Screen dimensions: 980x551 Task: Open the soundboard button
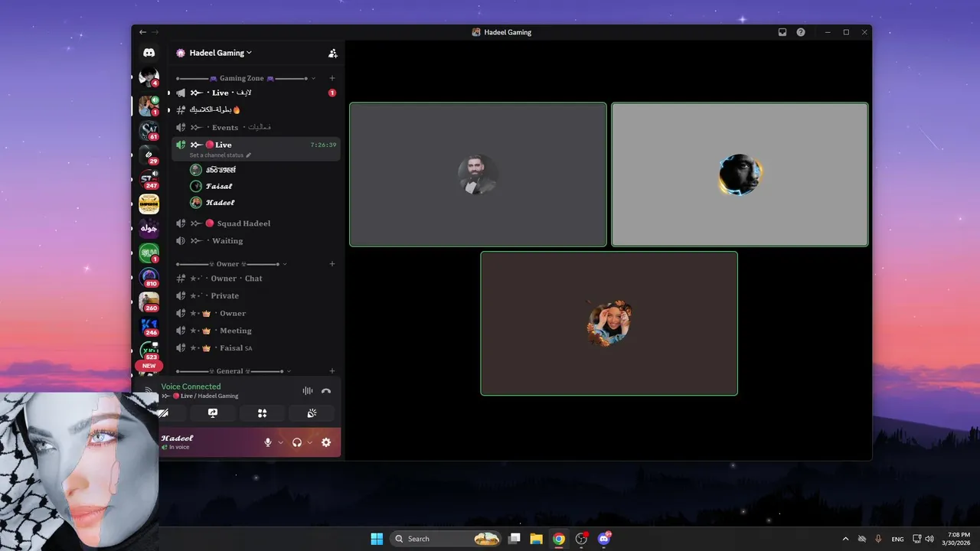pyautogui.click(x=312, y=413)
